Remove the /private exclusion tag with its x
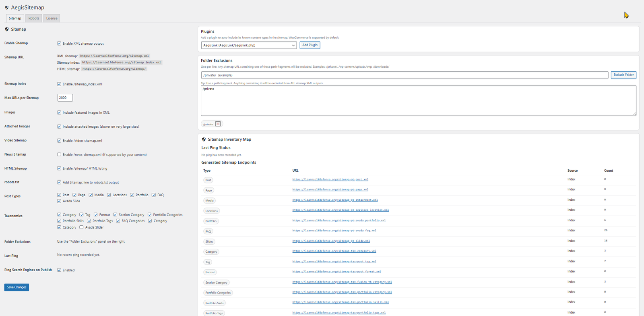Viewport: 644px width, 316px height. 218,124
